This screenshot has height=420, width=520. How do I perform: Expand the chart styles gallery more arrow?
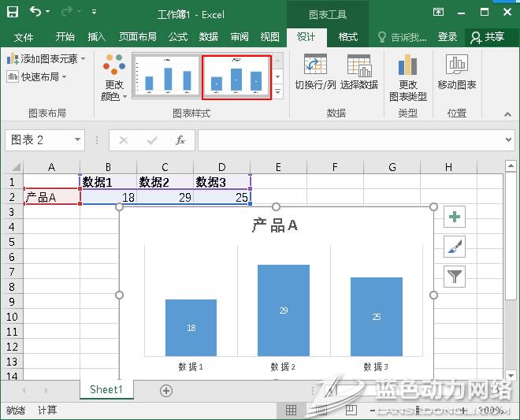278,92
